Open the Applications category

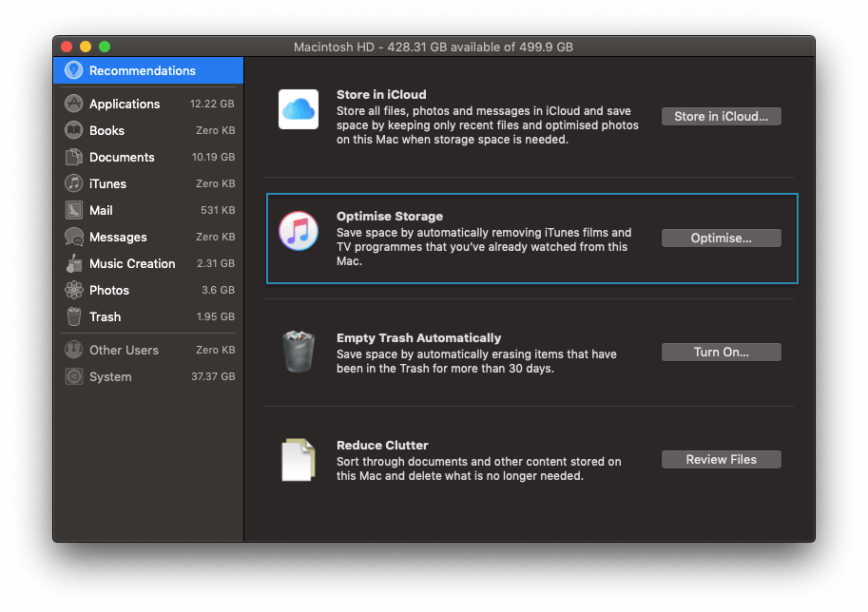click(x=148, y=104)
